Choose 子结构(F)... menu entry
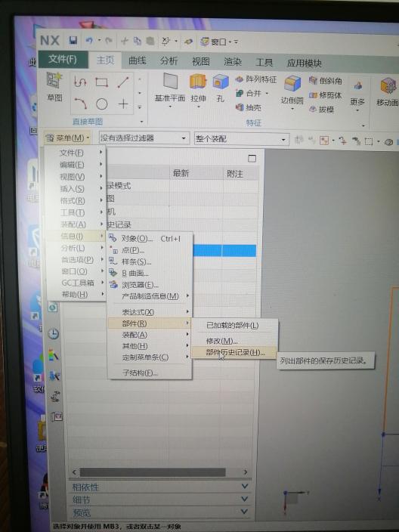 point(150,373)
